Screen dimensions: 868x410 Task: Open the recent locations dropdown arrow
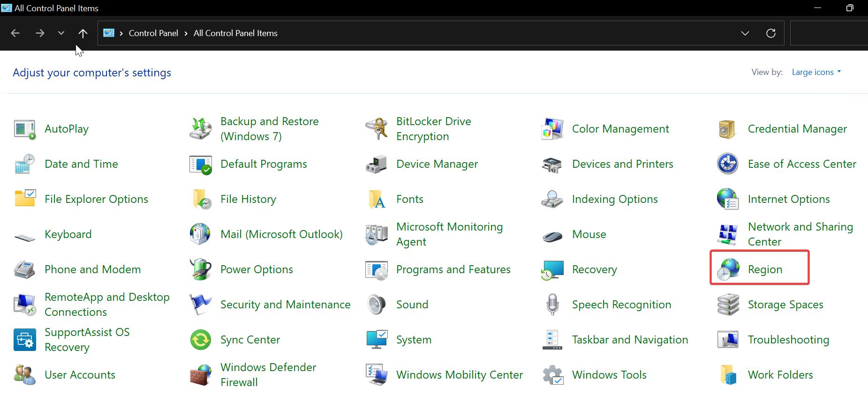click(61, 33)
